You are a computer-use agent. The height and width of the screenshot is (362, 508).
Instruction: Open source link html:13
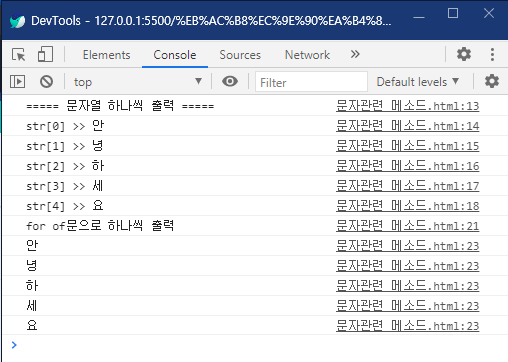pos(407,106)
